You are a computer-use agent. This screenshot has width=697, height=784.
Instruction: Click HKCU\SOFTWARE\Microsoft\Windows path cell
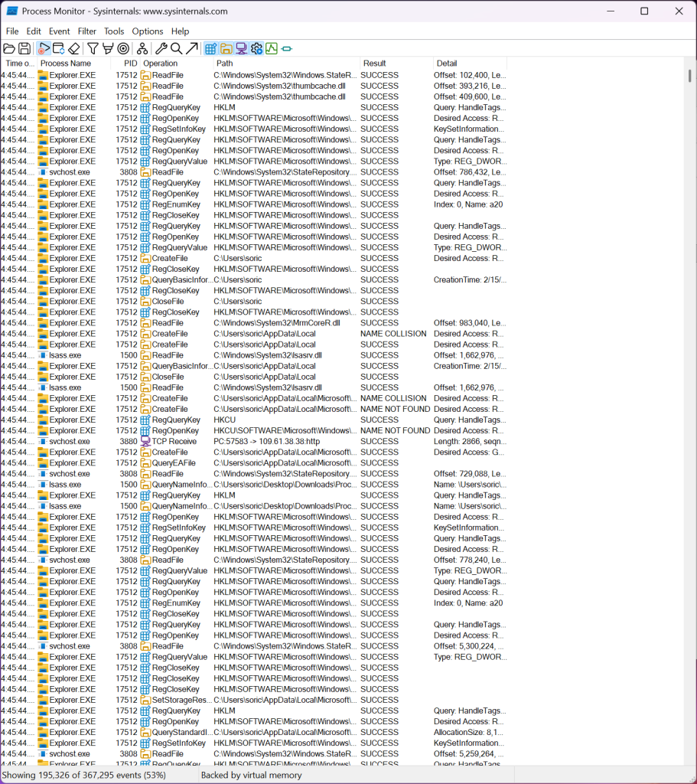click(x=285, y=430)
